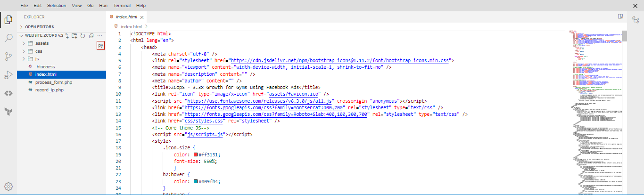Open the Selection menu
Image resolution: width=644 pixels, height=195 pixels.
[x=57, y=6]
